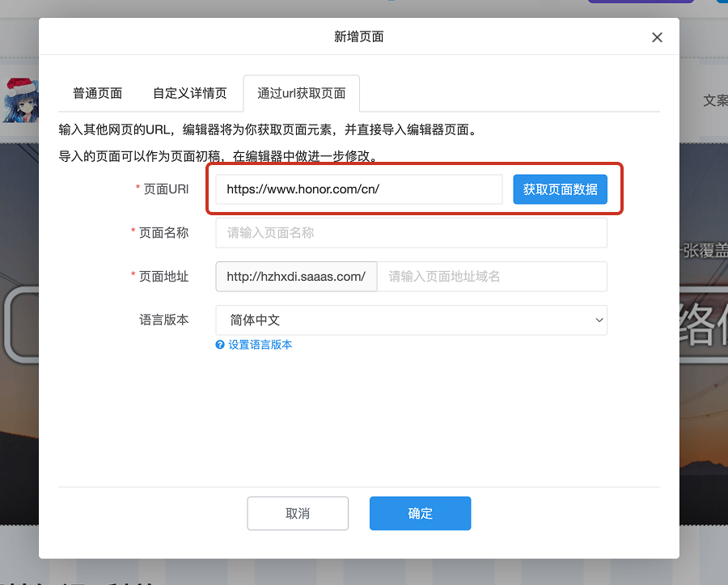Screen dimensions: 728x585
Task: Select the 通过url获取页面 tab
Action: pos(301,93)
